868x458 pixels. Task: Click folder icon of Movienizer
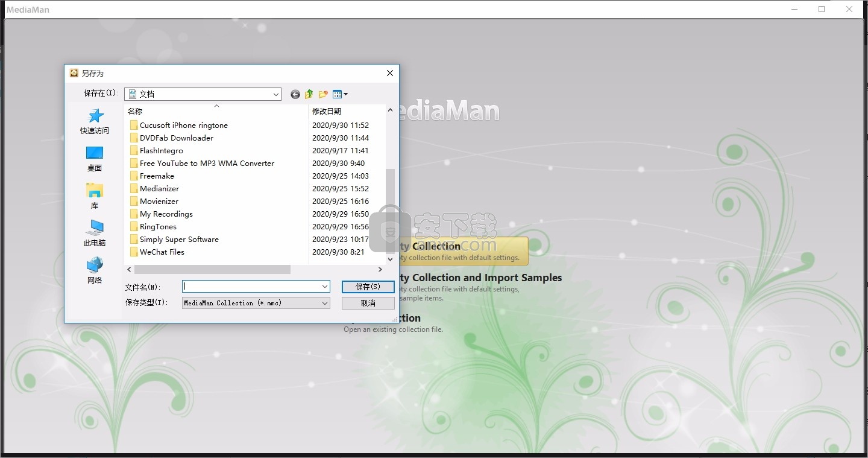point(134,201)
